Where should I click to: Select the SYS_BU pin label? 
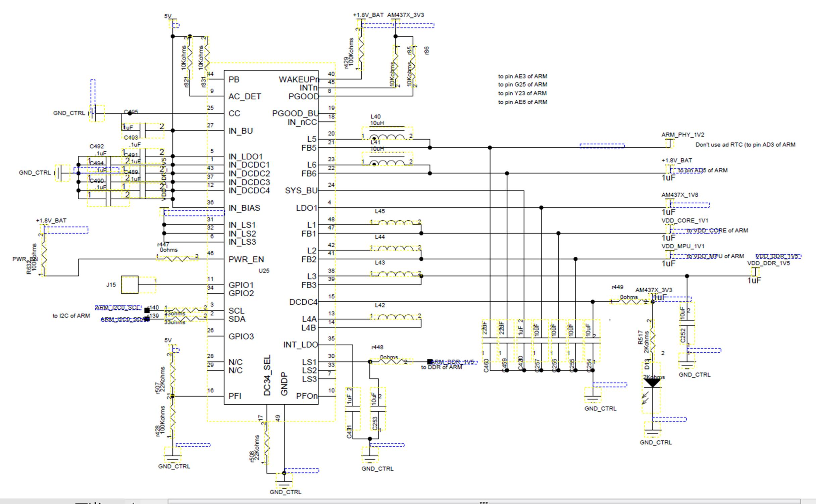(301, 191)
